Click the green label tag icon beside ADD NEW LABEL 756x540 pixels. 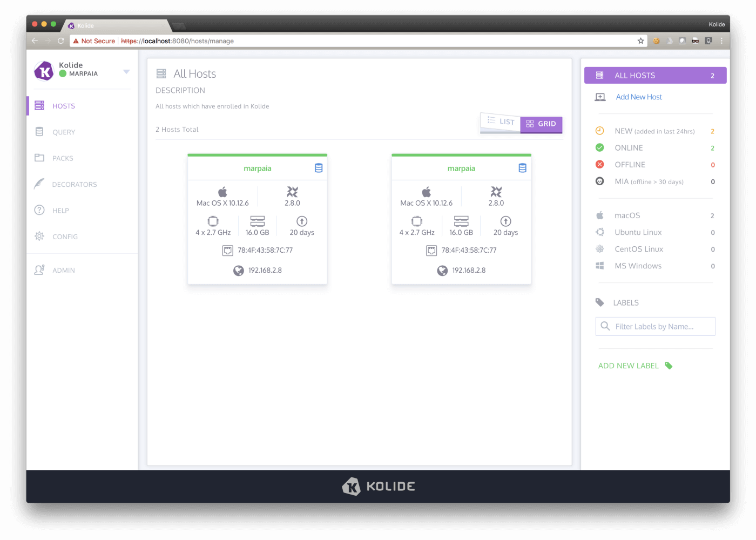(669, 366)
